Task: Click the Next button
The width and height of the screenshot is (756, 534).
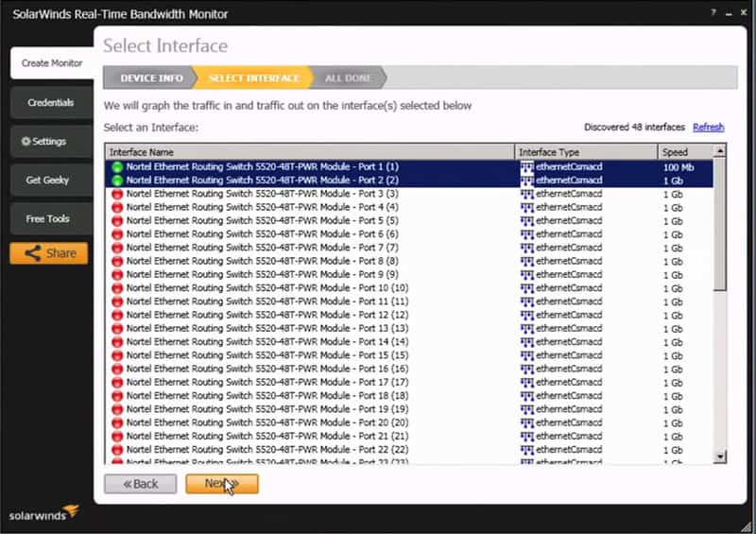Action: tap(222, 484)
